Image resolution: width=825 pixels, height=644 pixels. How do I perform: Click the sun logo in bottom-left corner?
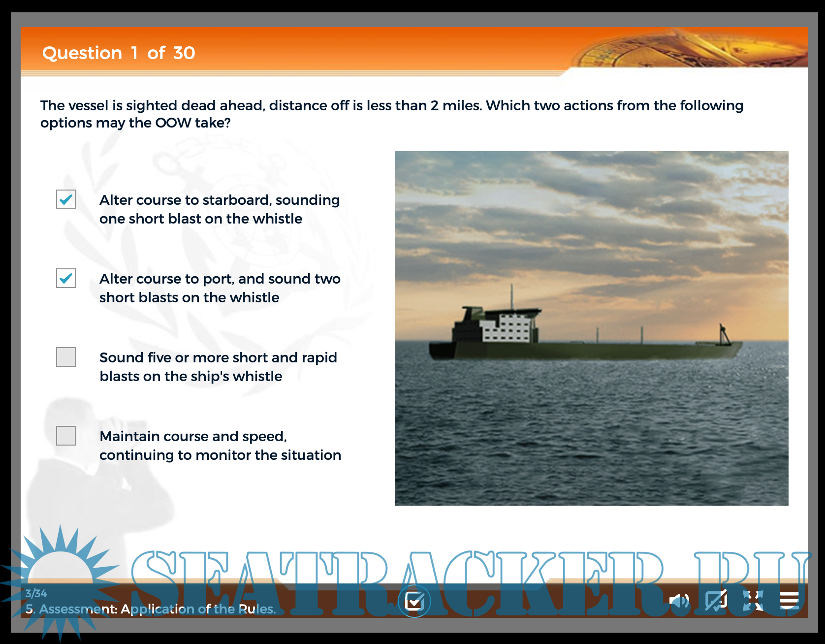tap(60, 576)
